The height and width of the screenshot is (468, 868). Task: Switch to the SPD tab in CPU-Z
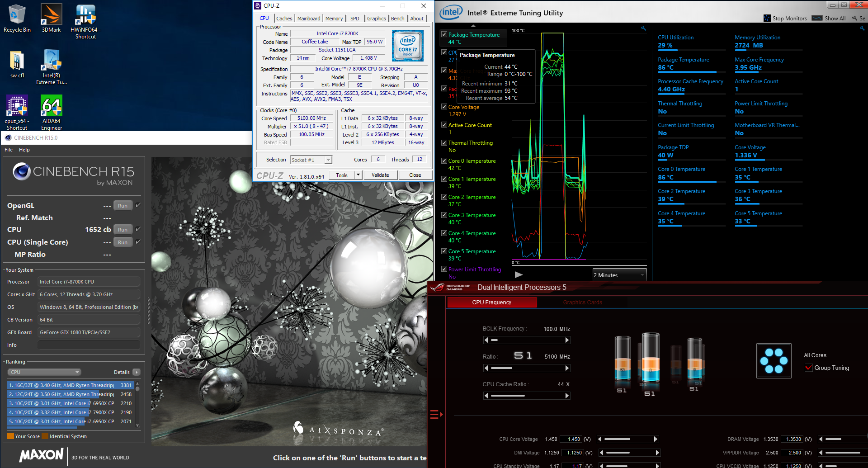[355, 19]
